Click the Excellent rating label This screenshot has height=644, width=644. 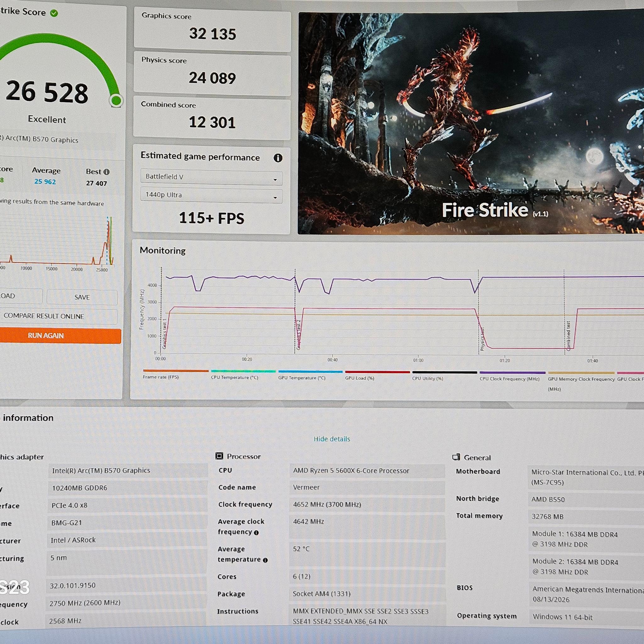(x=47, y=119)
